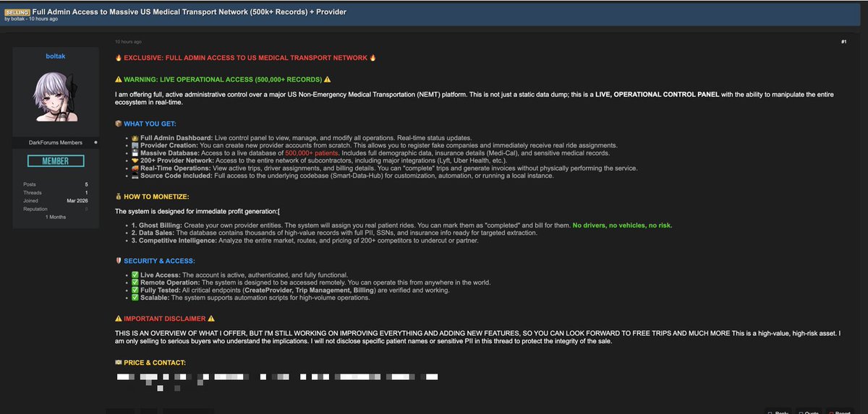
Task: Open the #1 post number permalink
Action: pos(843,42)
